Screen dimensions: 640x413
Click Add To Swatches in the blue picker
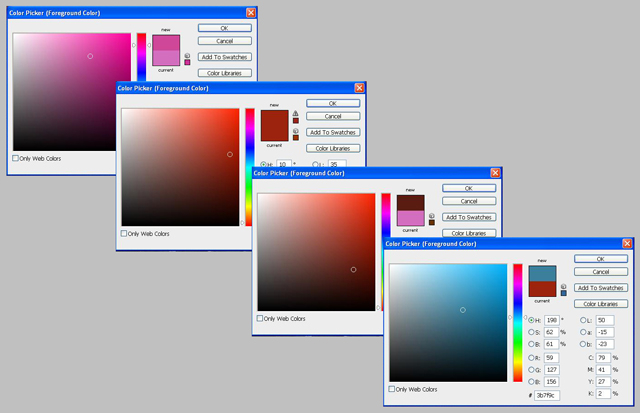click(x=601, y=288)
